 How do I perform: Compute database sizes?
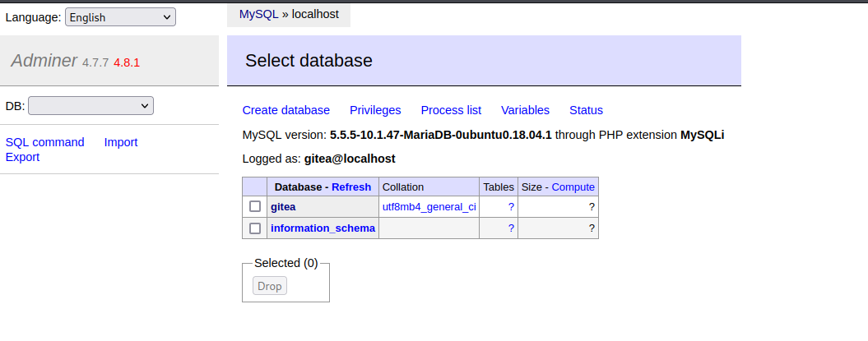(x=573, y=187)
